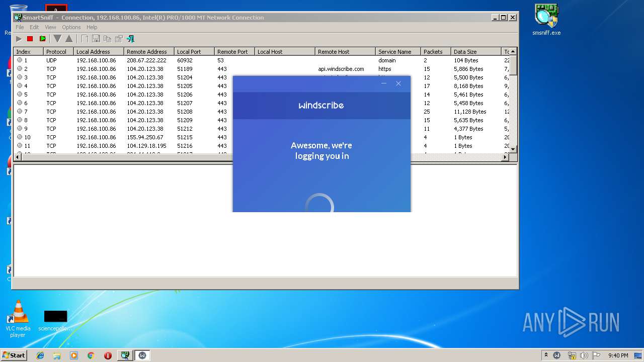Select the UDP row with index 1
644x362 pixels.
[262, 60]
